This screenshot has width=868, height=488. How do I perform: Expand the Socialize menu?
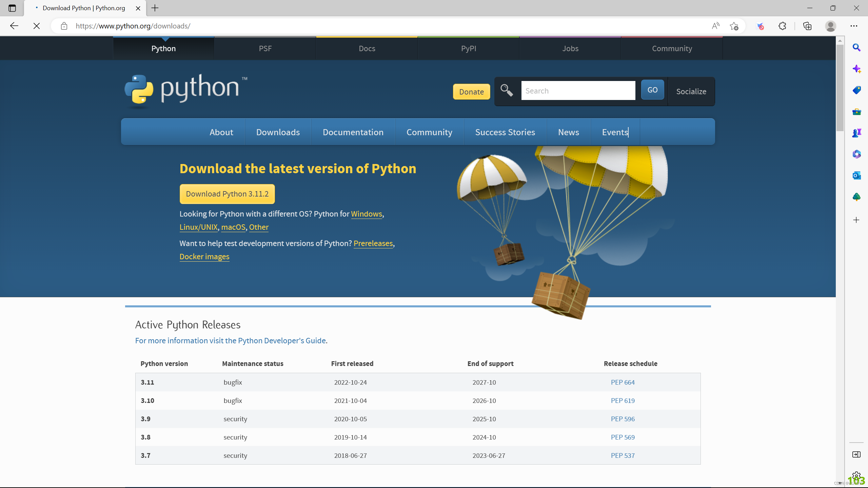point(691,91)
